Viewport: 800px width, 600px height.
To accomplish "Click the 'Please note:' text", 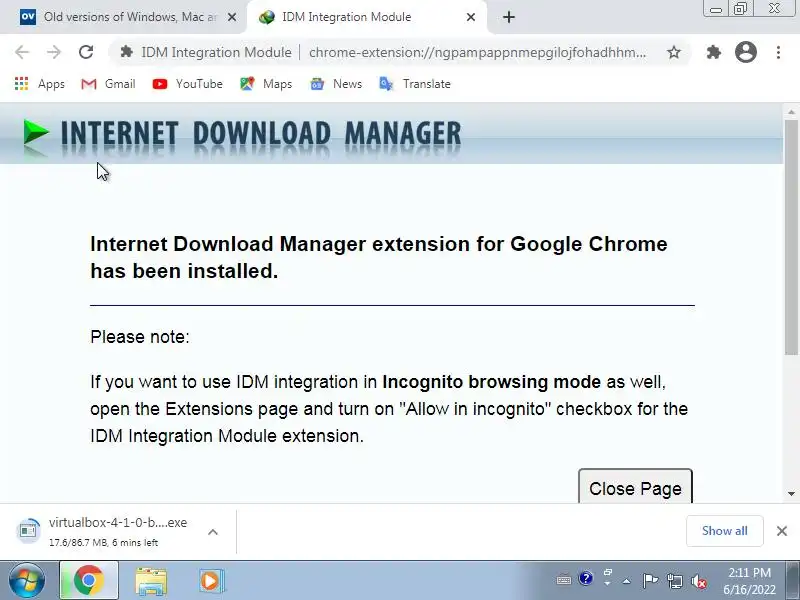I will coord(140,337).
